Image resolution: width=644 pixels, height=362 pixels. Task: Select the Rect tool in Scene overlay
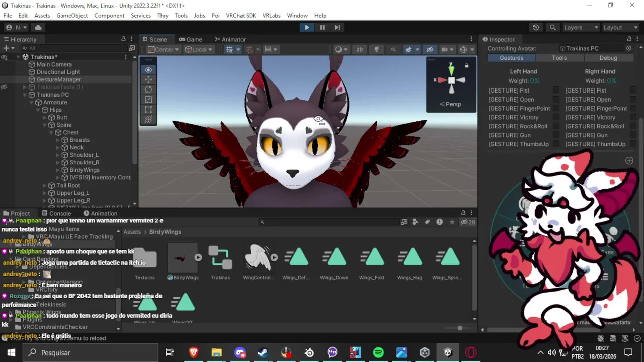pyautogui.click(x=148, y=109)
